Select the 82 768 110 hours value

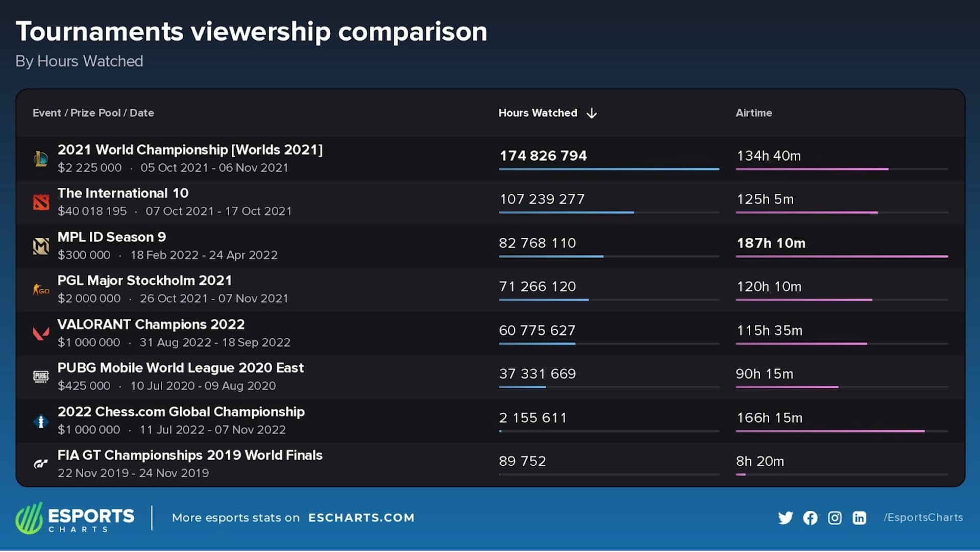[x=537, y=243]
